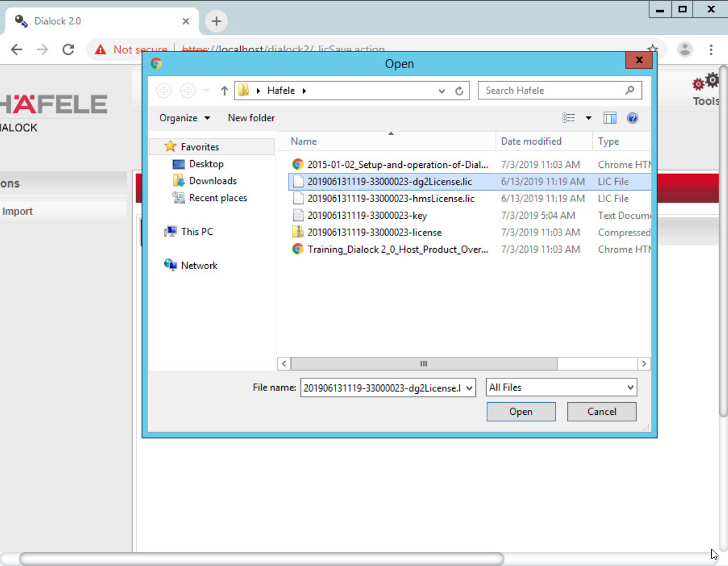The image size is (728, 566).
Task: Go up one folder level in the dialog
Action: [x=225, y=91]
